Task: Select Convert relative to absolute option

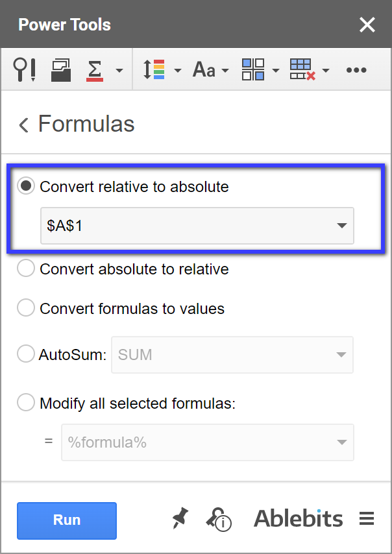Action: pos(26,186)
